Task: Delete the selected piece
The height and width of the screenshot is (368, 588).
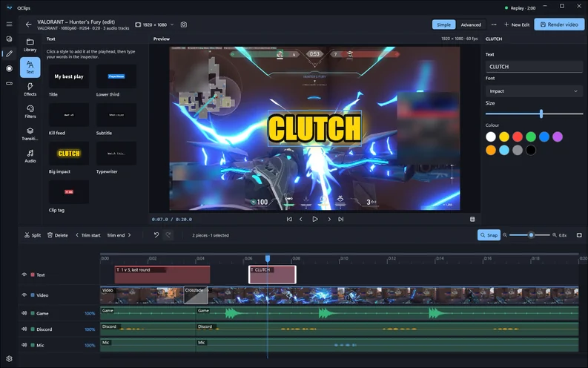Action: (58, 235)
